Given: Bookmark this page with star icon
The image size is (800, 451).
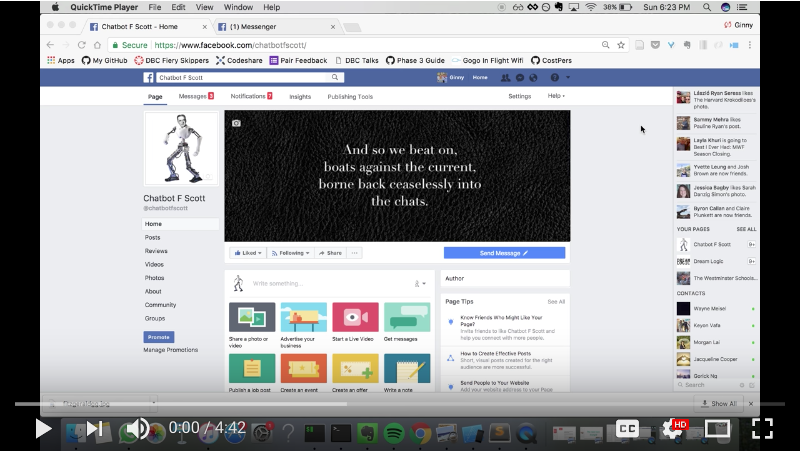Looking at the screenshot, I should (621, 45).
